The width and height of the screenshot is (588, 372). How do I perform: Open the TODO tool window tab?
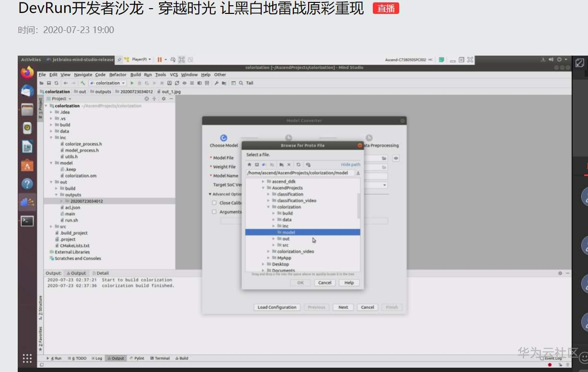pos(77,358)
